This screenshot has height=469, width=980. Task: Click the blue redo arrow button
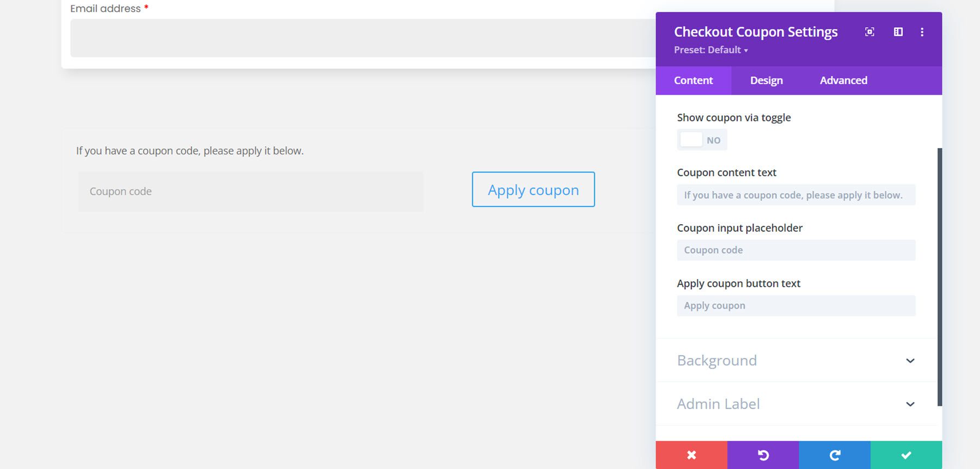pos(835,455)
